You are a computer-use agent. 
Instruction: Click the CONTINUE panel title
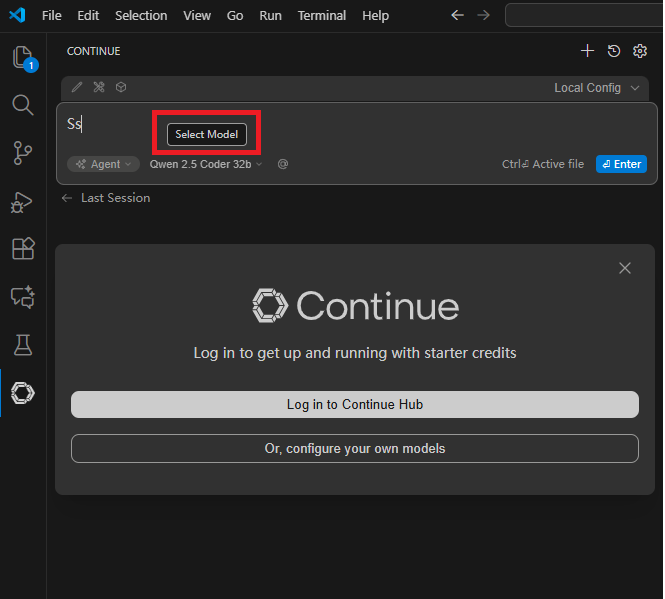[94, 51]
